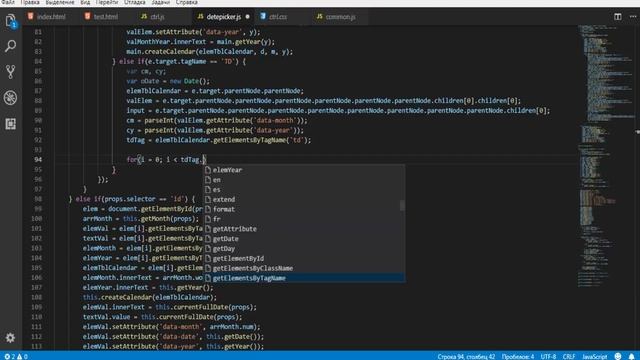This screenshot has height=360, width=640.
Task: Click the suggestion list scrollbar thumb
Action: (x=402, y=205)
